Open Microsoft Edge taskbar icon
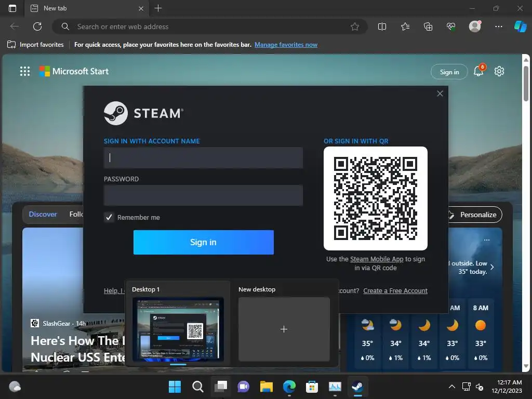 point(289,387)
